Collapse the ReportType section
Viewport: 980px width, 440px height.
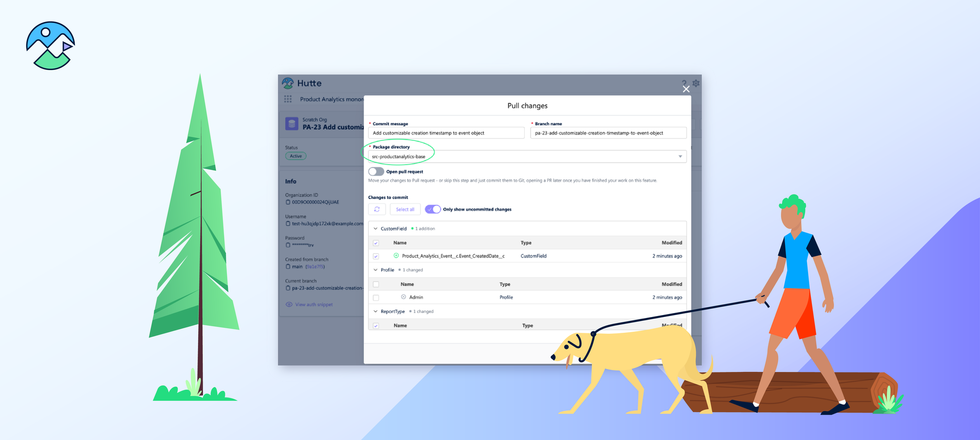click(x=375, y=311)
